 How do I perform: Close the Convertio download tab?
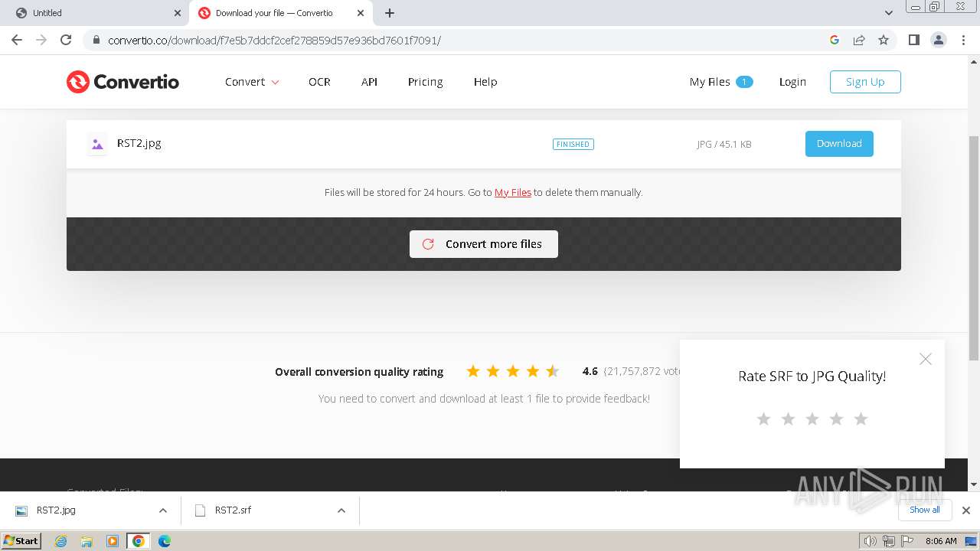tap(361, 13)
